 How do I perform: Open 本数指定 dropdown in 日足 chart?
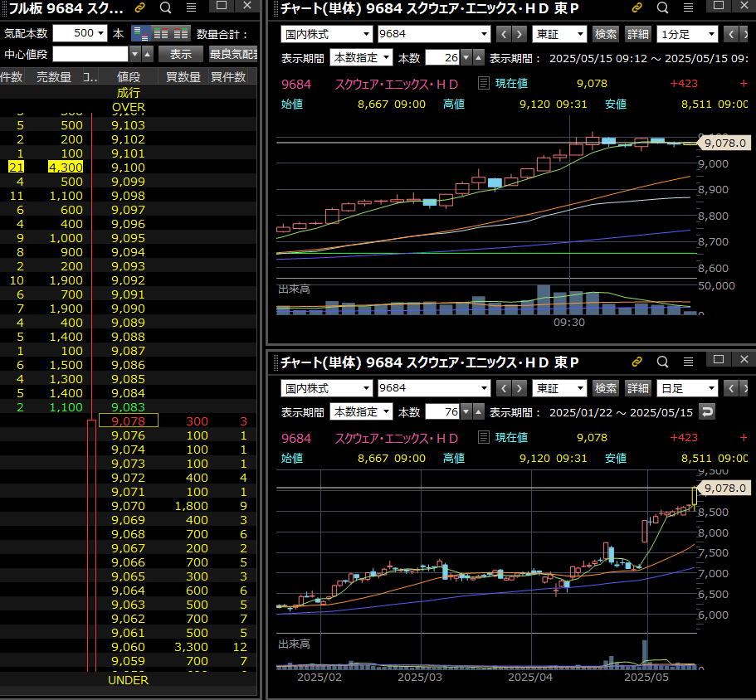[361, 412]
